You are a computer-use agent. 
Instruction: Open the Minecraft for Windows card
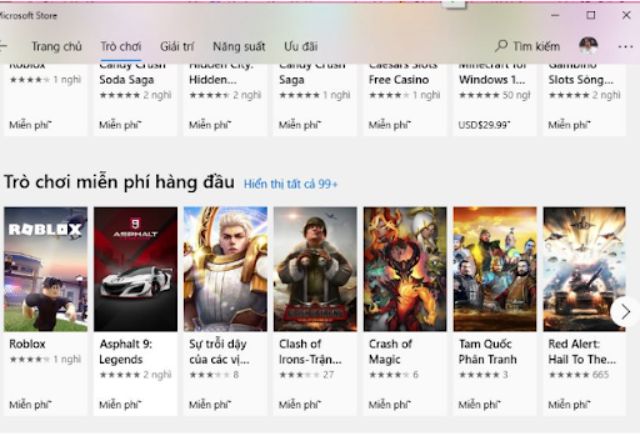tap(495, 100)
